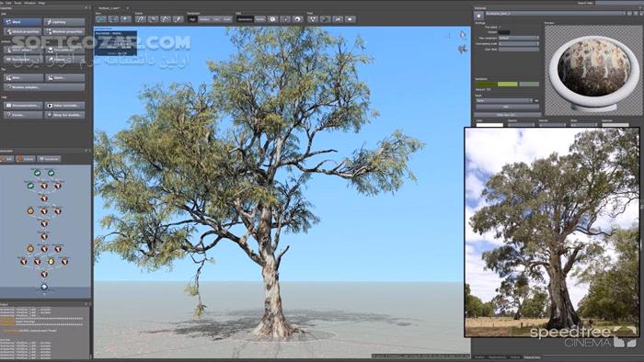Click second View group toolbar icon
This screenshot has width=644, height=362.
click(x=114, y=19)
